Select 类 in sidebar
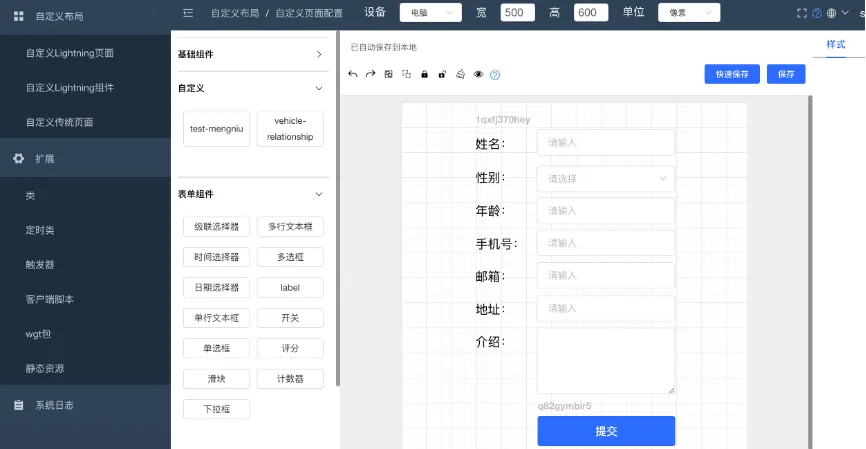866x449 pixels. [30, 196]
